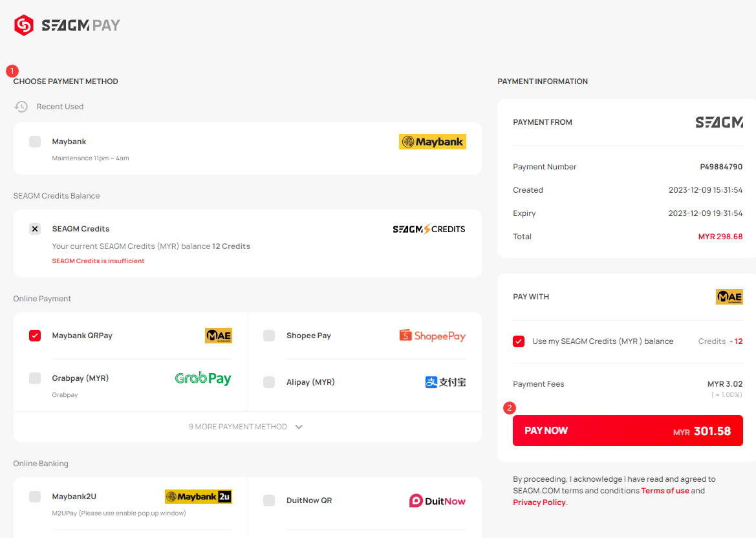756x538 pixels.
Task: Click the M2UPay pop up window note
Action: [118, 513]
